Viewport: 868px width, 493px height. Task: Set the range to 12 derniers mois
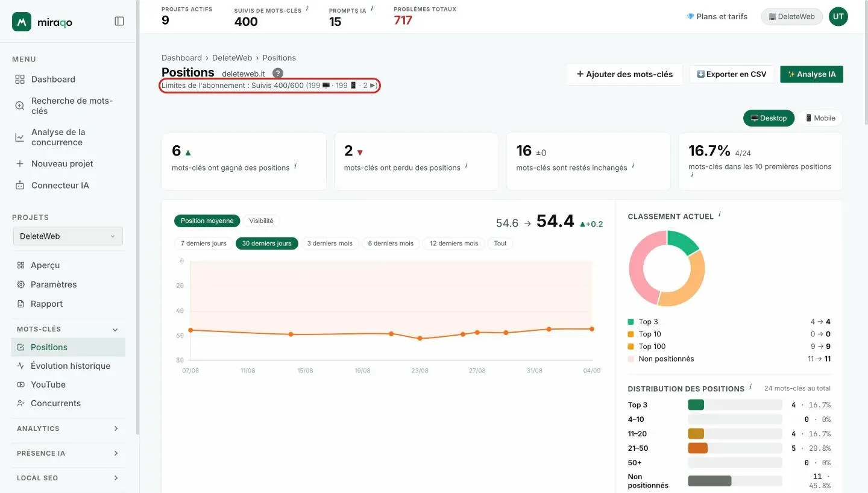click(454, 243)
